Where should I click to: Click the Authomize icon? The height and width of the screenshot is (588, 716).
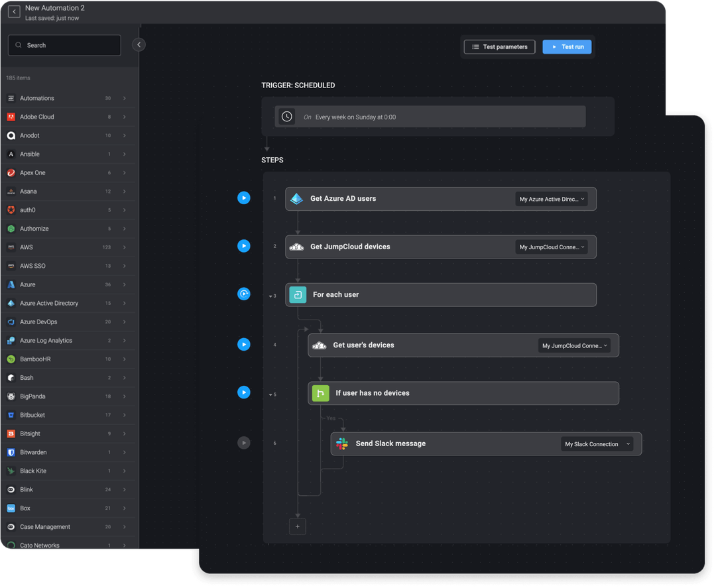coord(11,229)
